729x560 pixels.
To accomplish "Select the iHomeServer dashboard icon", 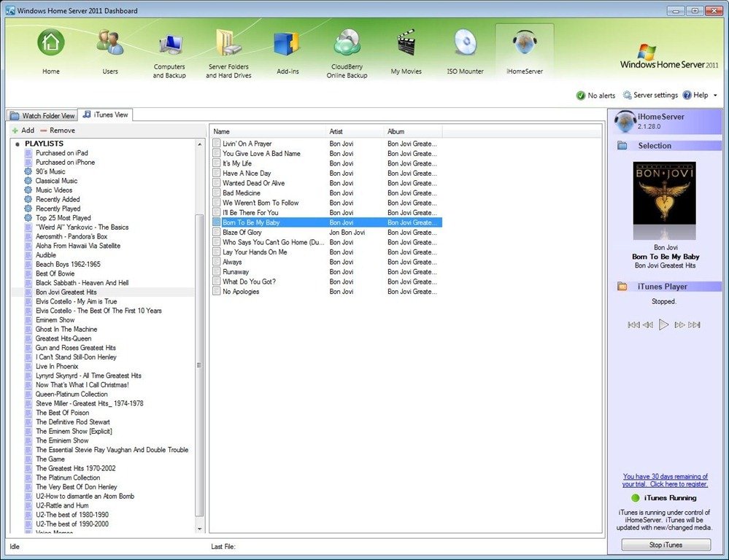I will pyautogui.click(x=525, y=44).
